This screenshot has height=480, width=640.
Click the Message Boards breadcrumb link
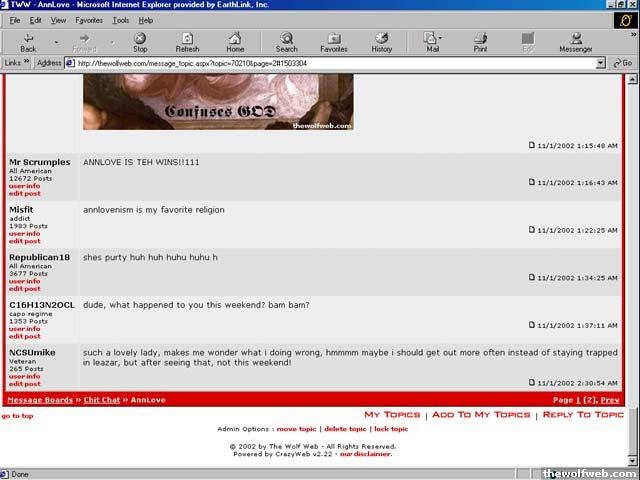coord(40,400)
